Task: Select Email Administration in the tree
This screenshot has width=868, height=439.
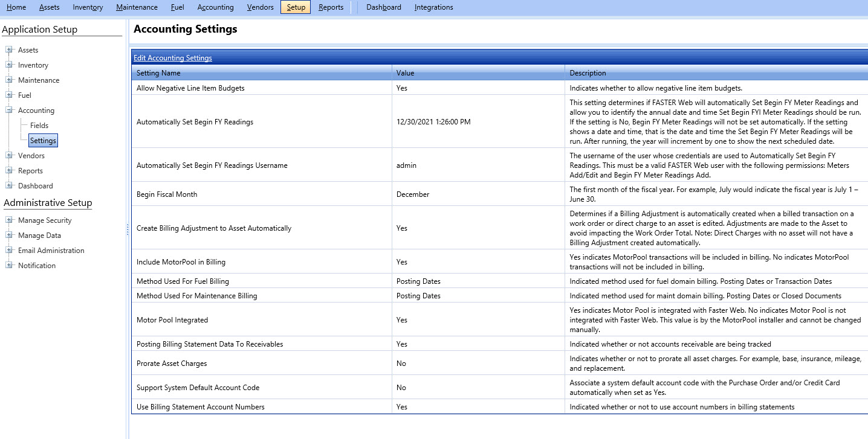Action: (51, 250)
